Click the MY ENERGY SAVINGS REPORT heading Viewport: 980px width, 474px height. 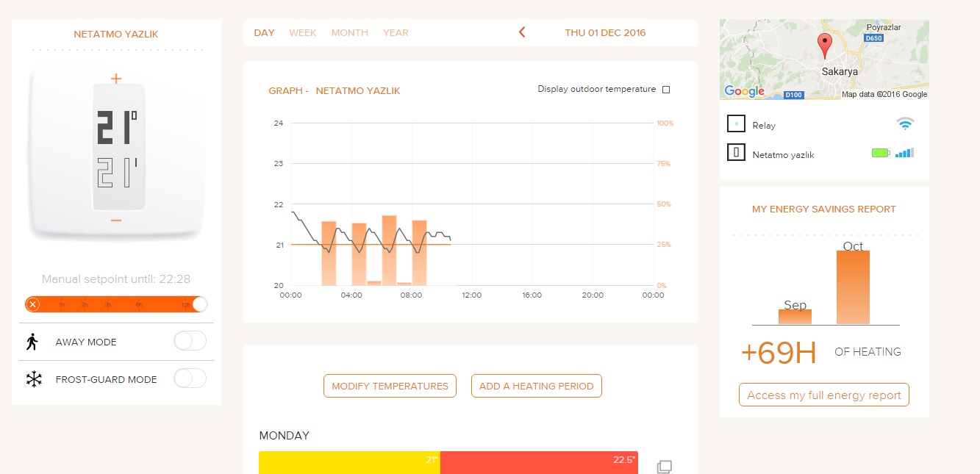[x=824, y=209]
